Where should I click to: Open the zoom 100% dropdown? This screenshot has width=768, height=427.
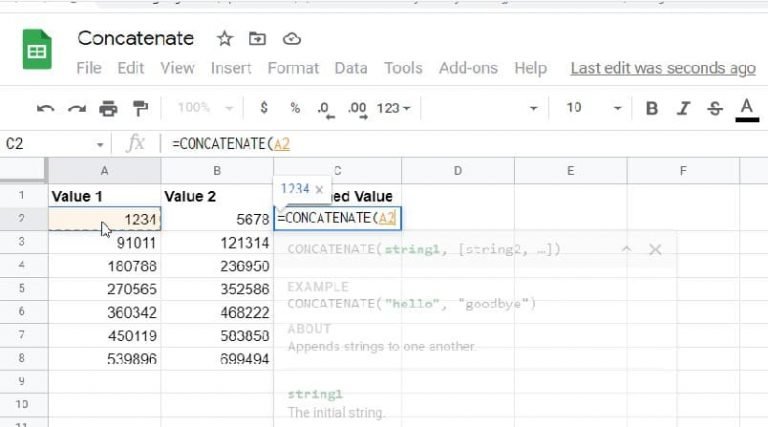(x=206, y=108)
